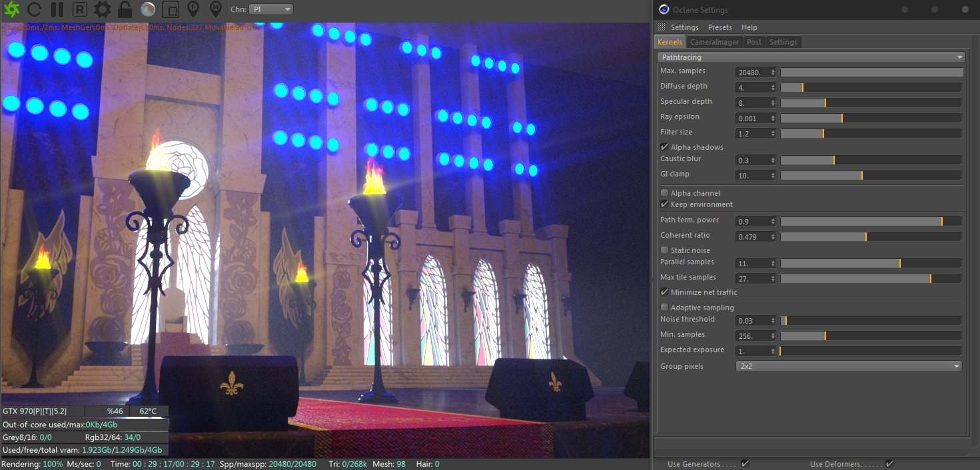Toggle the resolution lock padlock icon
Screen dimensions: 980x470
[125, 9]
